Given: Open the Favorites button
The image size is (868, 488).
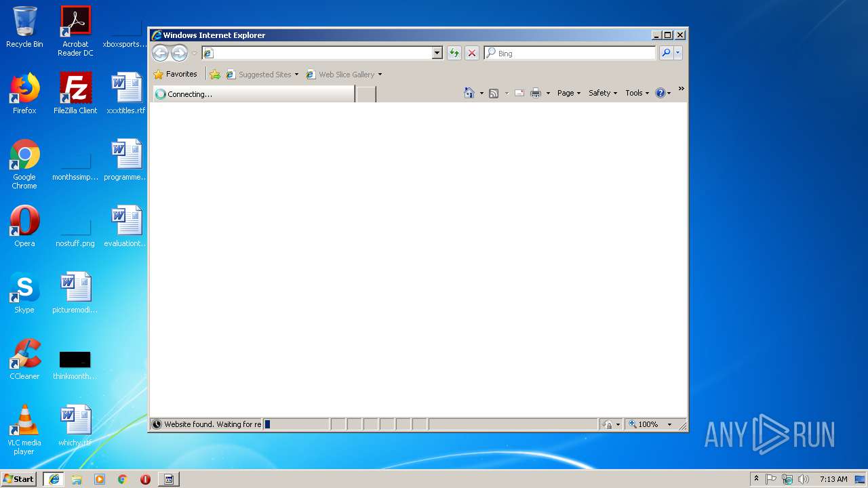Looking at the screenshot, I should (x=176, y=75).
